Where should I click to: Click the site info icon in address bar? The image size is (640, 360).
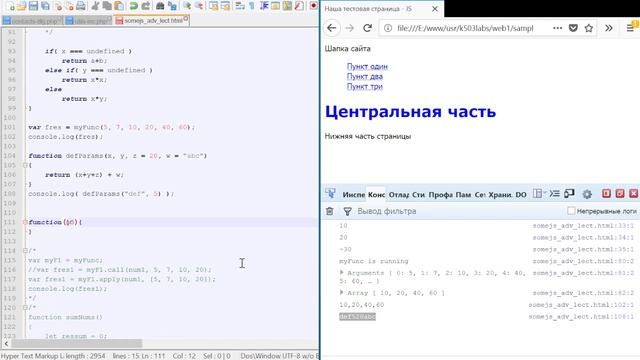pos(388,28)
